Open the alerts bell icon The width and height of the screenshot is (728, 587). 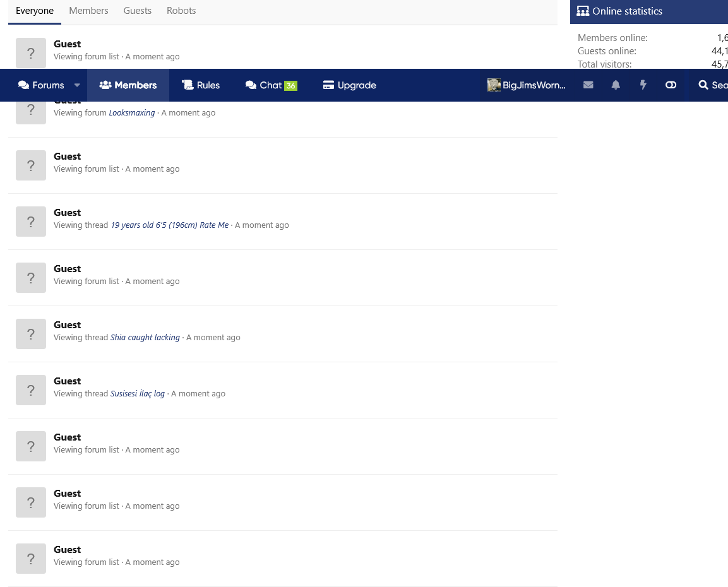(x=616, y=85)
